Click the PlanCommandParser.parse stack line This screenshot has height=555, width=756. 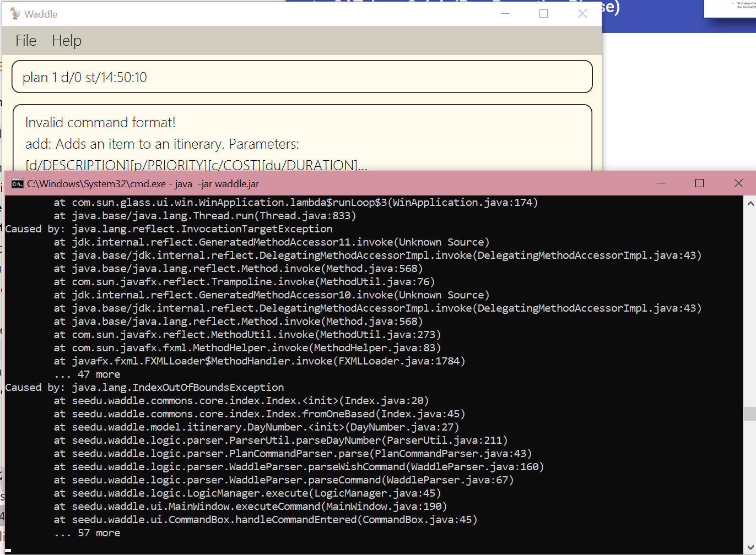293,454
